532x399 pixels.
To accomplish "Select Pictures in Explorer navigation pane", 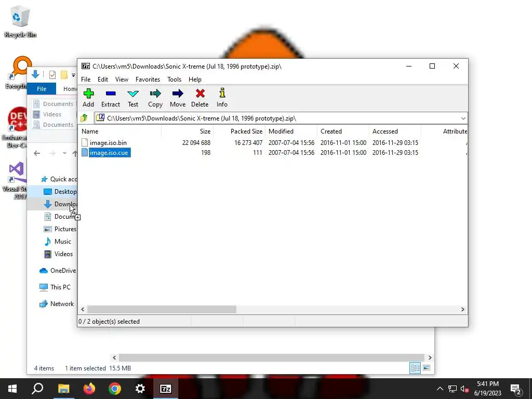I will coord(60,229).
